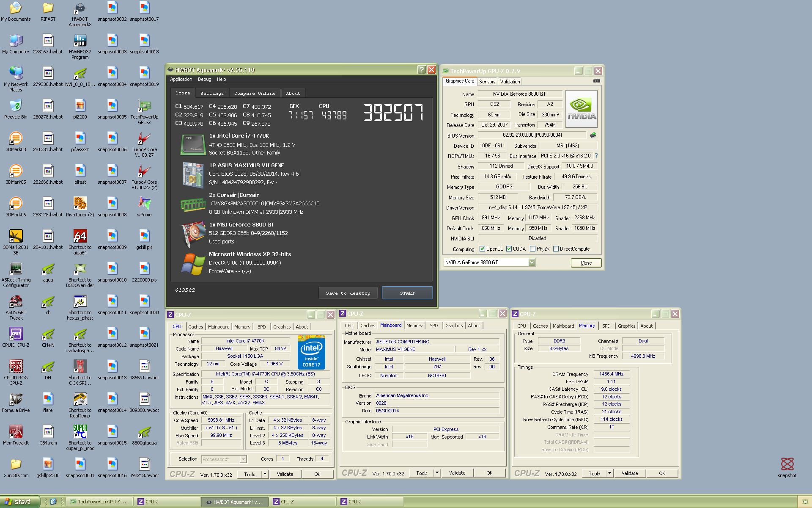
Task: Toggle the CUDA checkbox in GPU-Z
Action: click(x=509, y=249)
